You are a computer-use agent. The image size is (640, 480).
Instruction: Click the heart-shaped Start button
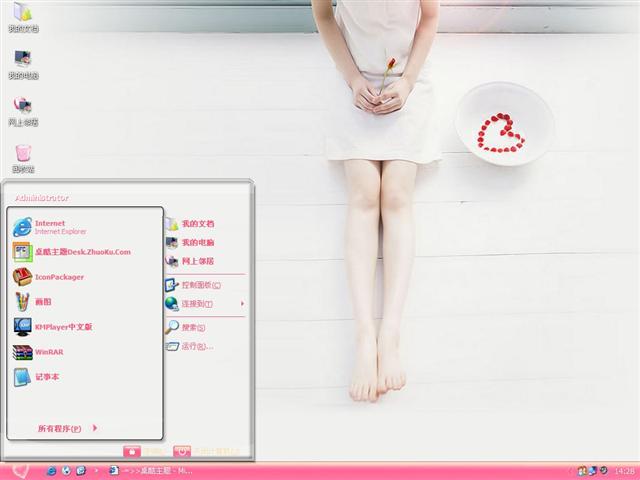coord(19,471)
